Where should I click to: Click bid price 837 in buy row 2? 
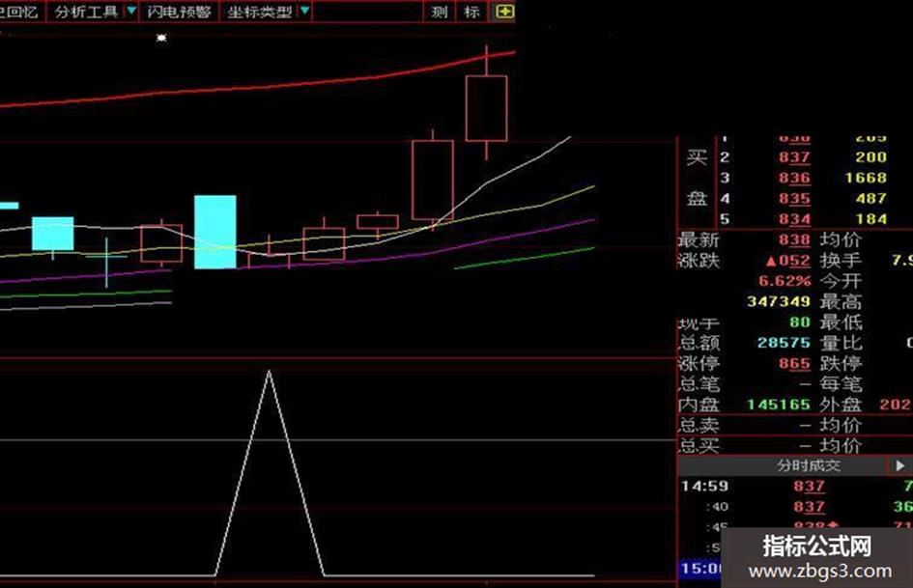tap(794, 157)
